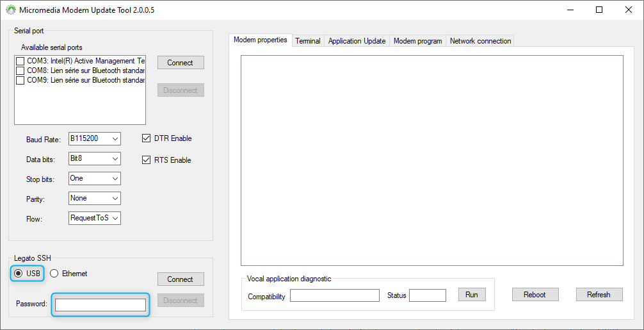Select the Ethernet radio button
This screenshot has height=330, width=644.
click(x=54, y=274)
